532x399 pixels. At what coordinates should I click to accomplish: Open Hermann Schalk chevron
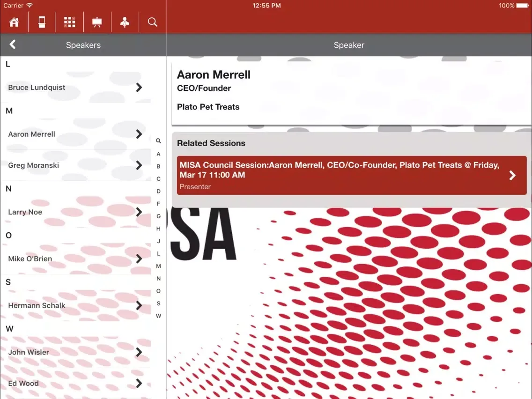[139, 305]
